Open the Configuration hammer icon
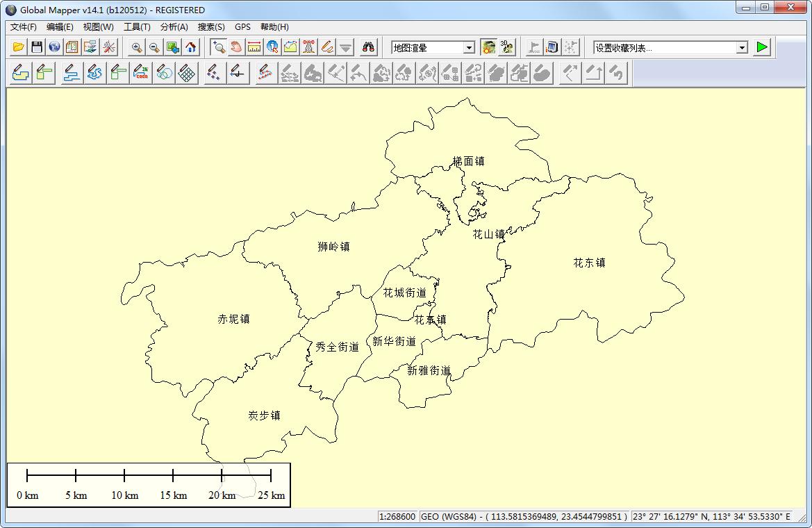Image resolution: width=812 pixels, height=528 pixels. (x=108, y=47)
